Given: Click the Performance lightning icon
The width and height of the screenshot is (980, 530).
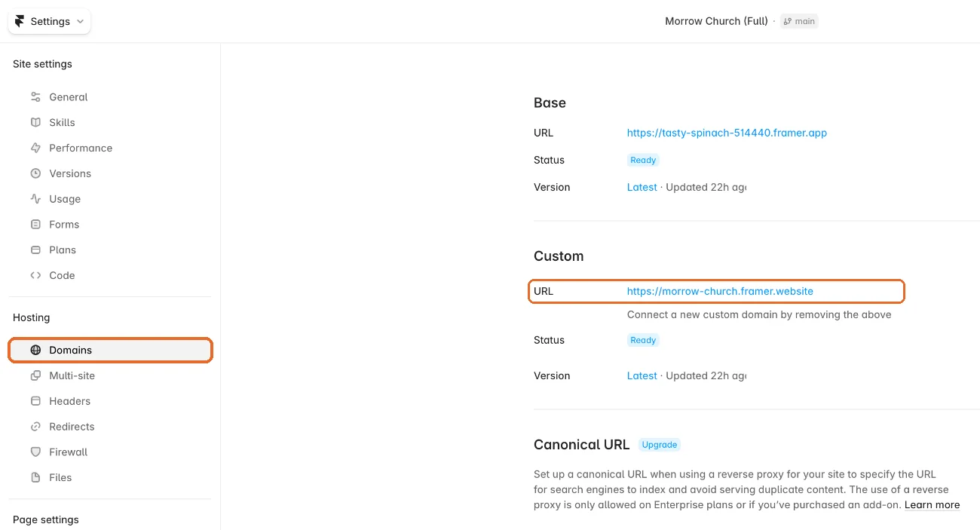Looking at the screenshot, I should tap(35, 148).
